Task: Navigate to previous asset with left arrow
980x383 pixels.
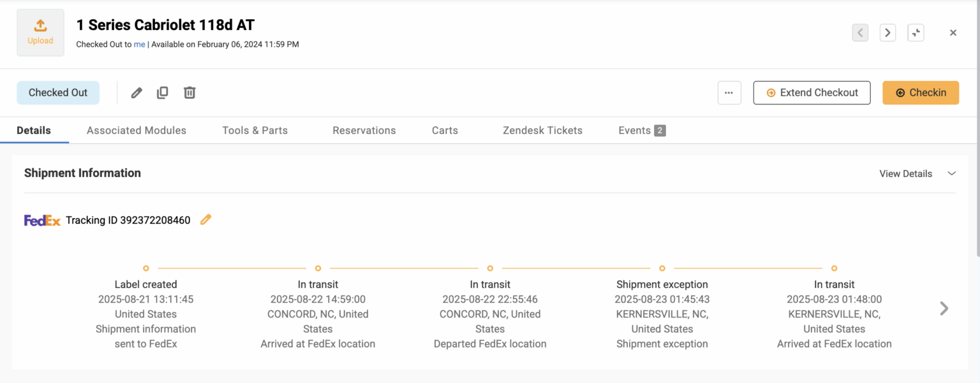Action: (x=859, y=33)
